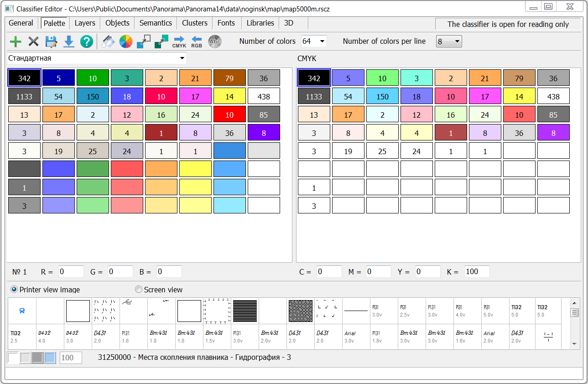This screenshot has width=588, height=384.
Task: Click the G value input field
Action: point(120,272)
